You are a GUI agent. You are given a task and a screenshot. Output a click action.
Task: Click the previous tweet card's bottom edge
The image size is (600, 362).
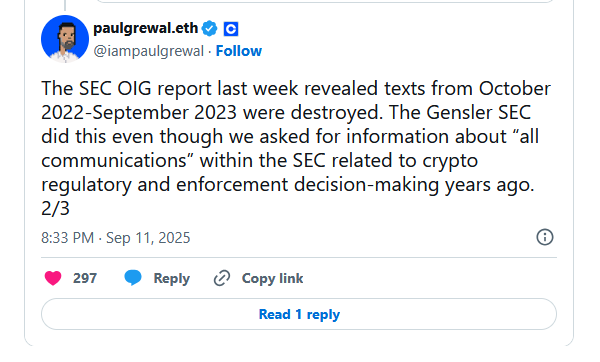click(x=325, y=2)
